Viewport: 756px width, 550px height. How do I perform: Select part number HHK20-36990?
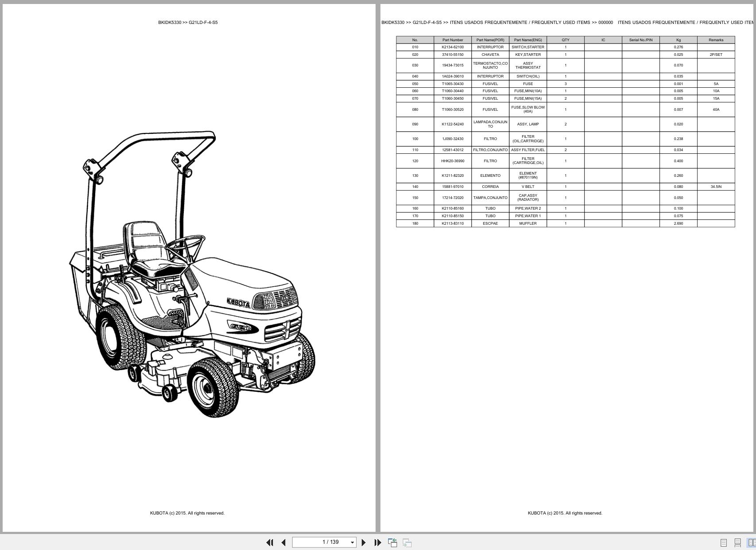453,161
